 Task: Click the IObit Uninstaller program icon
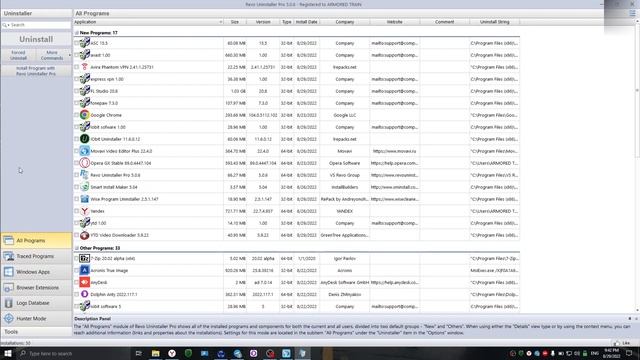pyautogui.click(x=84, y=139)
